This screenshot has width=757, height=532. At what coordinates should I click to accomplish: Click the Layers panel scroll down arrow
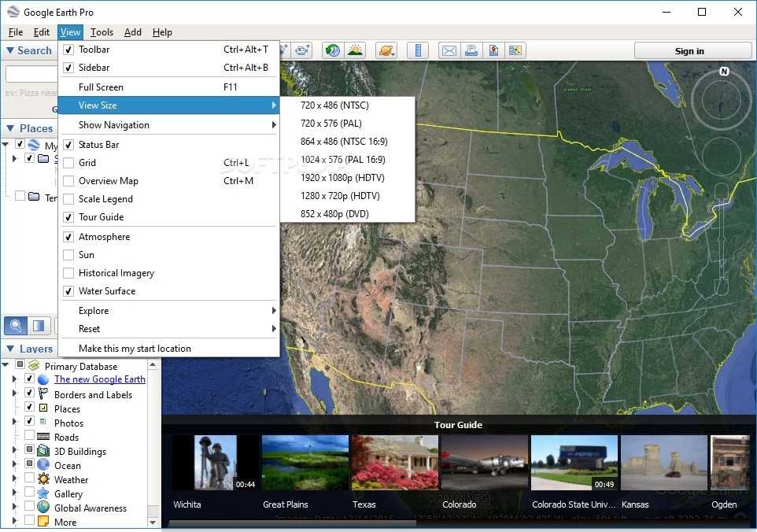pyautogui.click(x=153, y=522)
